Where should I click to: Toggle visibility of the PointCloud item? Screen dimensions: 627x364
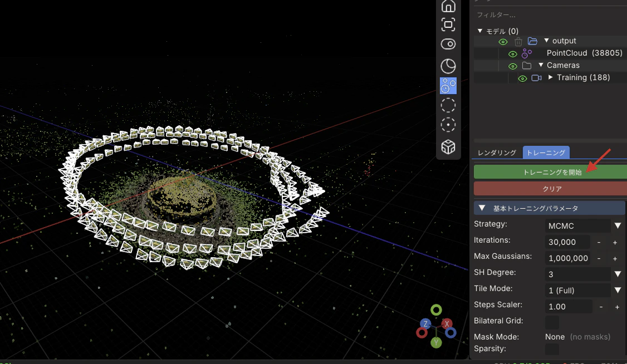click(513, 53)
